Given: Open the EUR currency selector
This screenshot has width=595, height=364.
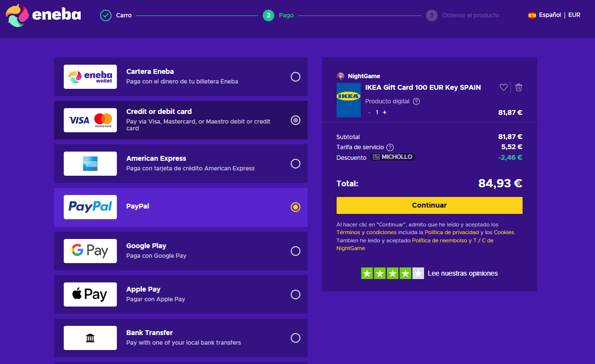Looking at the screenshot, I should coord(574,15).
